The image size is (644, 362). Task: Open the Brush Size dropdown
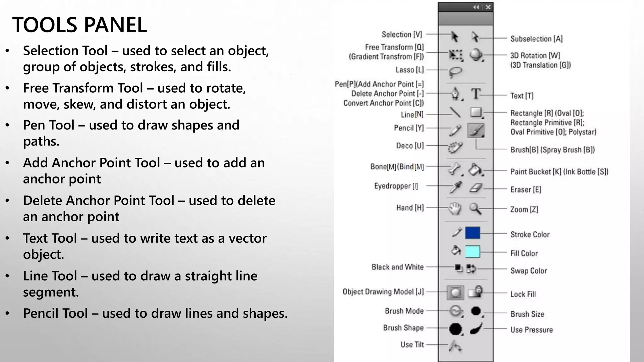pyautogui.click(x=476, y=311)
